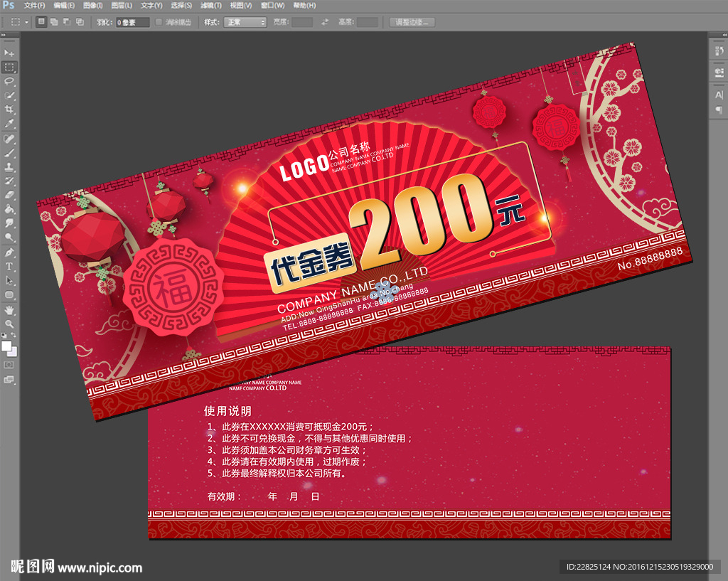
Task: Select the Brush tool
Action: point(9,153)
